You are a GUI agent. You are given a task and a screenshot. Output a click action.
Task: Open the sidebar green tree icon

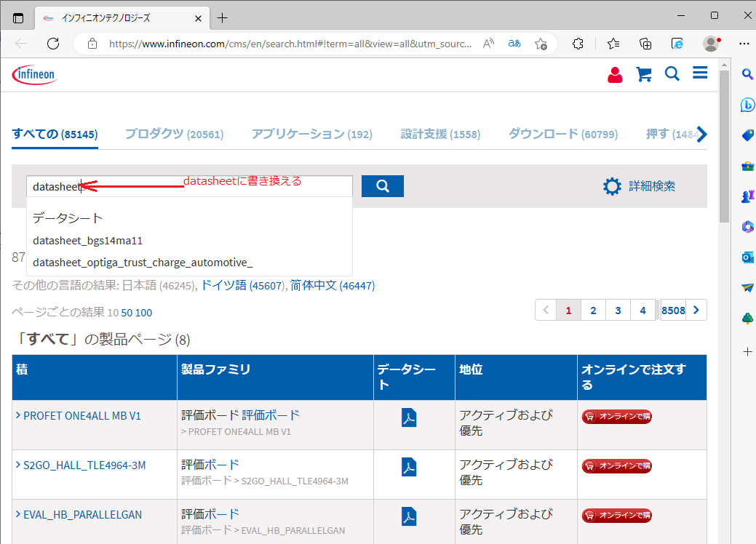point(747,318)
